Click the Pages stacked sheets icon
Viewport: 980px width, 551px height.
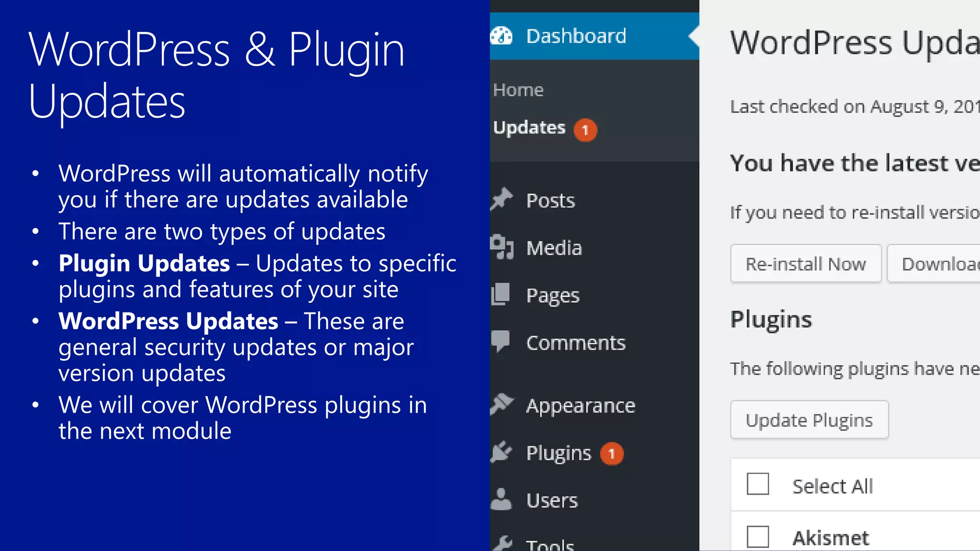[x=501, y=294]
